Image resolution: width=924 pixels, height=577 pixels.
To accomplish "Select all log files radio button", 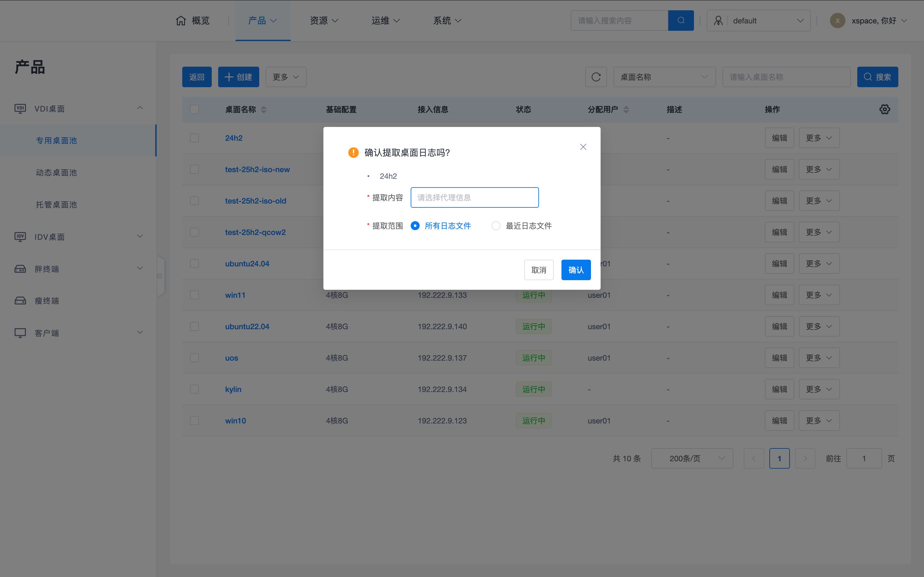I will coord(415,226).
